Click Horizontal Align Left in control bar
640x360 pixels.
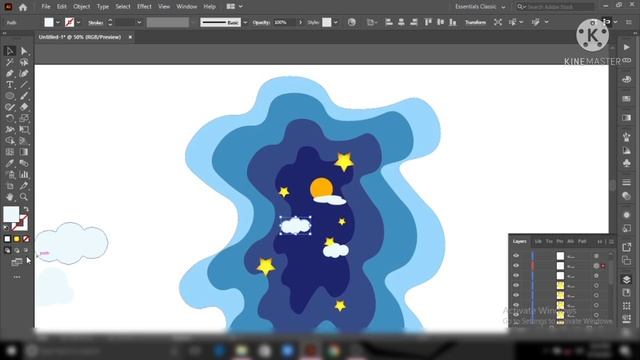click(389, 22)
